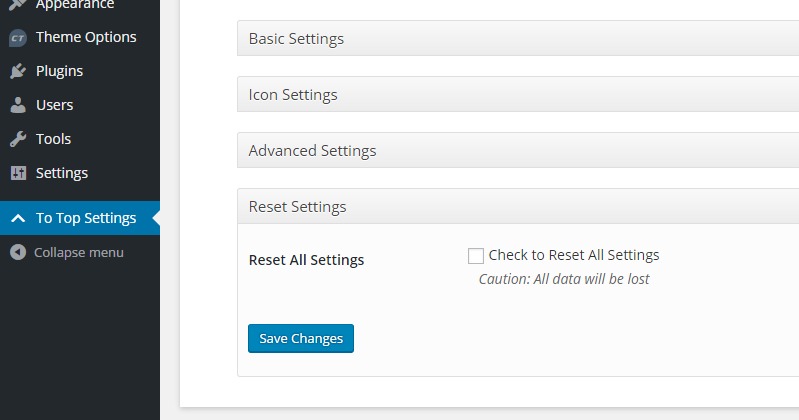Click the Appearance paintbrush icon
The height and width of the screenshot is (420, 799).
point(18,5)
